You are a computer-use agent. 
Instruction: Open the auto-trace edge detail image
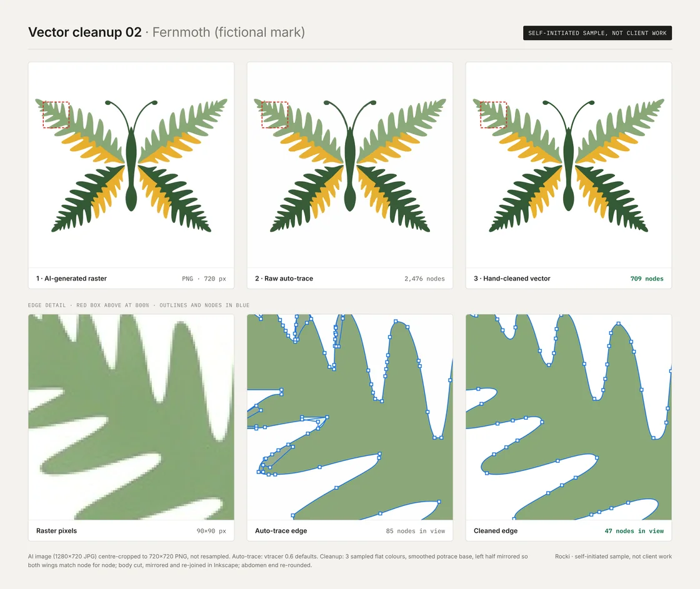pos(350,417)
